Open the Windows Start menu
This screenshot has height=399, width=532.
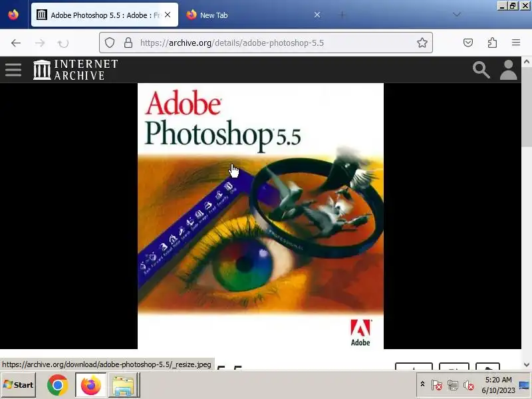coord(19,385)
